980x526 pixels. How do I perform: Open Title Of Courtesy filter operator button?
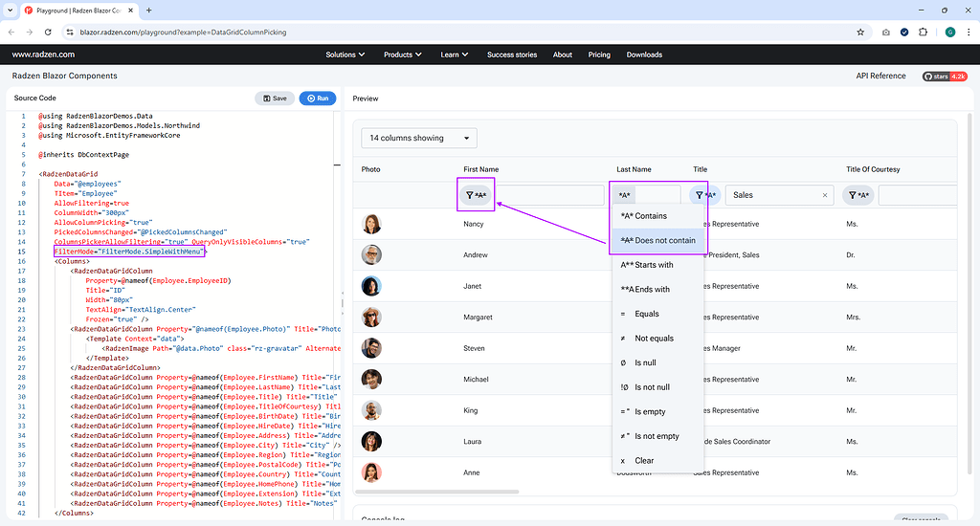pyautogui.click(x=858, y=195)
